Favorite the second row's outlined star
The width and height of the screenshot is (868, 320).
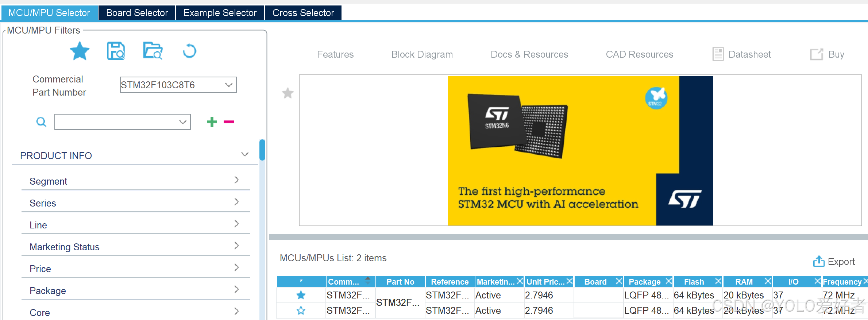[x=301, y=311]
